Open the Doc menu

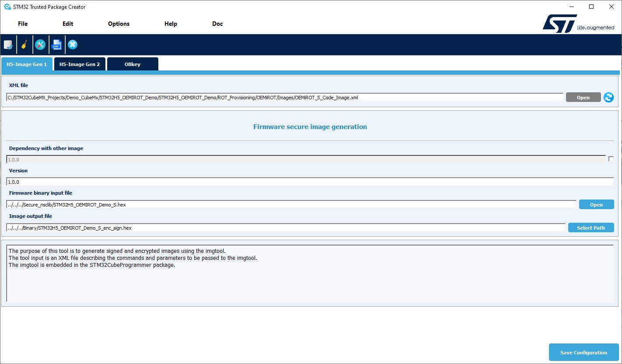tap(217, 24)
